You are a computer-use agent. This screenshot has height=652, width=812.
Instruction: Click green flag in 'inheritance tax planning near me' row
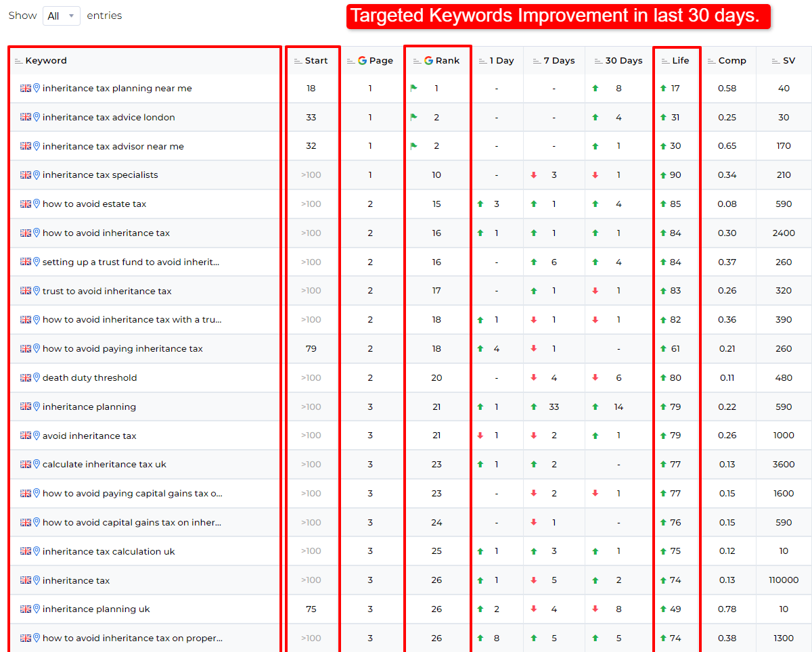(413, 89)
